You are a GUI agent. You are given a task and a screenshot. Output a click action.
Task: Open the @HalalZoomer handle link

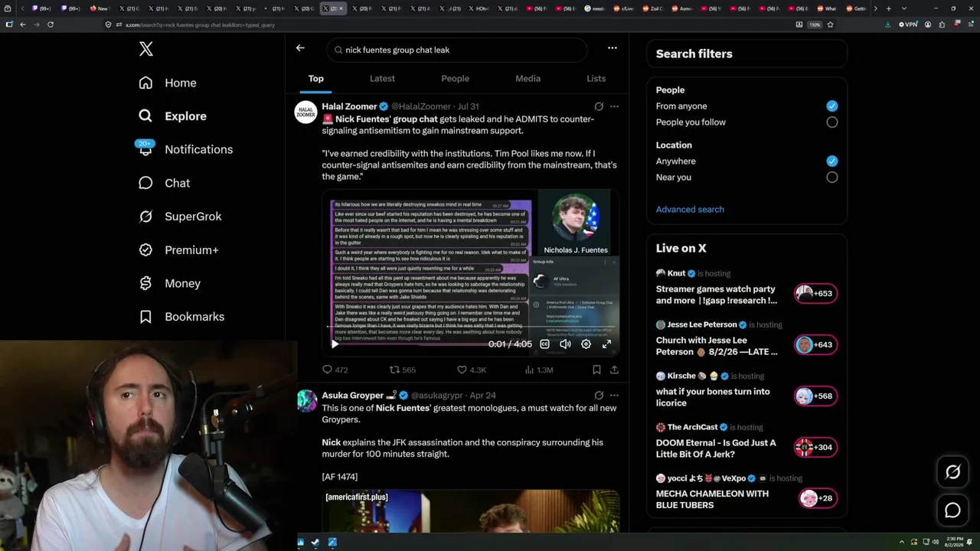point(421,106)
